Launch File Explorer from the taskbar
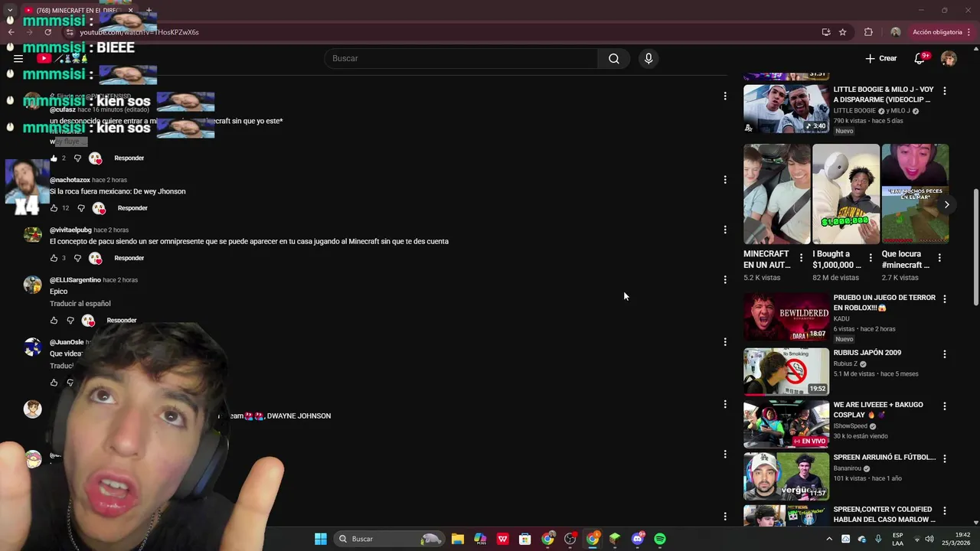This screenshot has width=980, height=551. pyautogui.click(x=458, y=539)
